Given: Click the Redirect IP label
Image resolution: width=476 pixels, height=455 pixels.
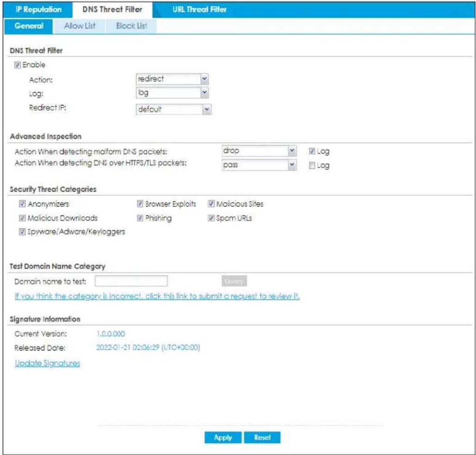Looking at the screenshot, I should click(x=47, y=107).
